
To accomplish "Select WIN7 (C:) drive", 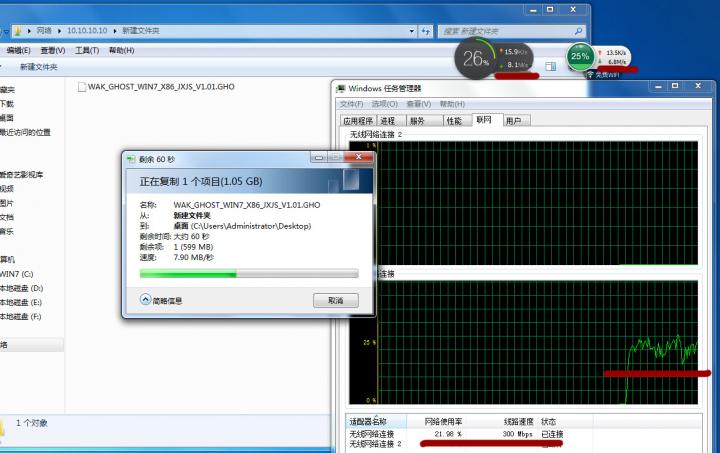I will click(17, 274).
